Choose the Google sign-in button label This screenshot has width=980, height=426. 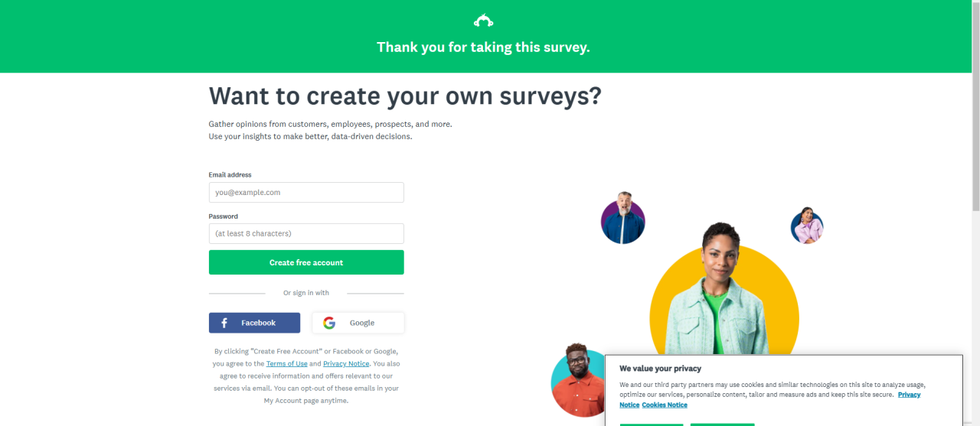362,323
